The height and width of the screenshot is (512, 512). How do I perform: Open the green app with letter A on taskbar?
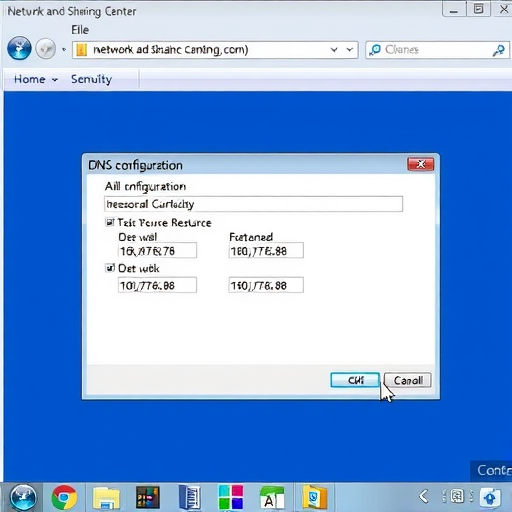pyautogui.click(x=272, y=498)
